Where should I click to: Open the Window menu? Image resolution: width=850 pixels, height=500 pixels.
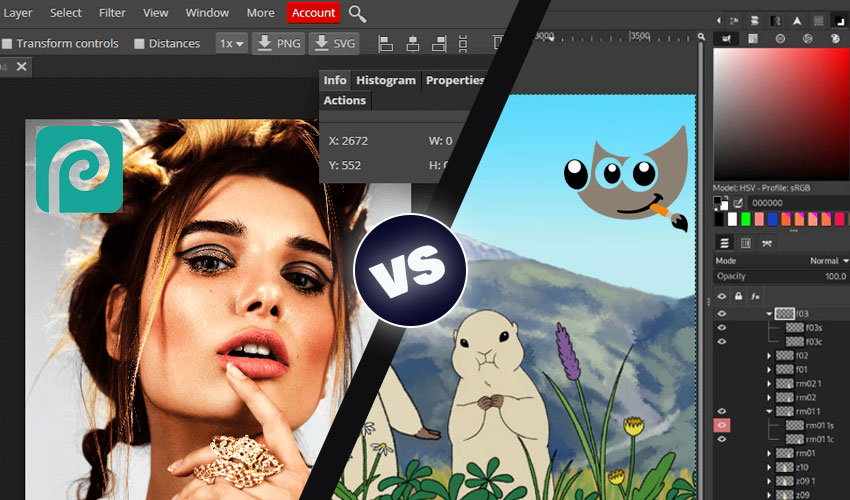pyautogui.click(x=207, y=12)
